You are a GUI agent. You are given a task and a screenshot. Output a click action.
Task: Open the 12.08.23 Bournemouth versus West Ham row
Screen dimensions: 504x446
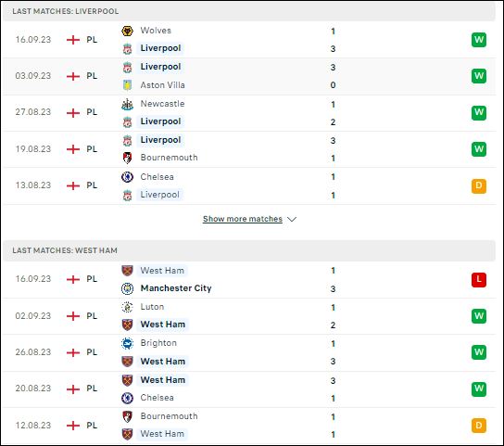[x=249, y=426]
